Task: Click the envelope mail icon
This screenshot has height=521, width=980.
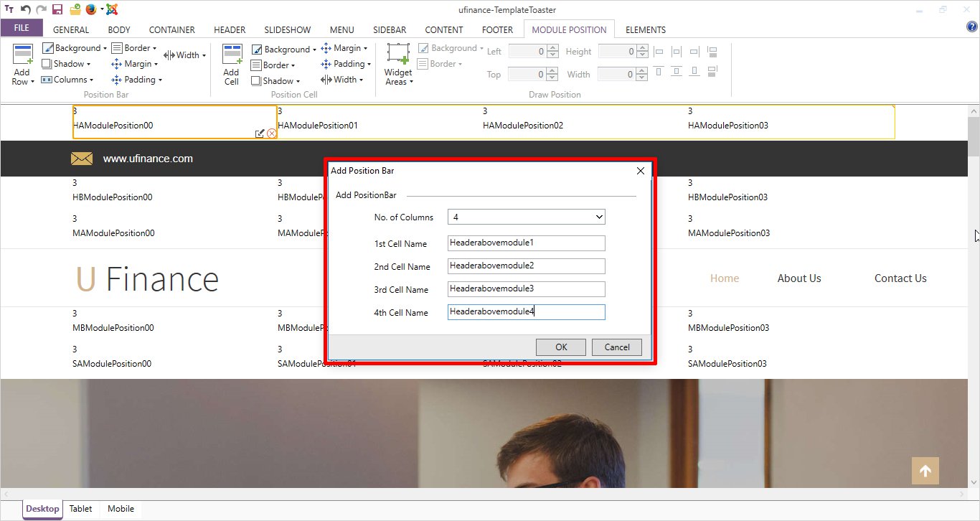Action: pyautogui.click(x=82, y=159)
